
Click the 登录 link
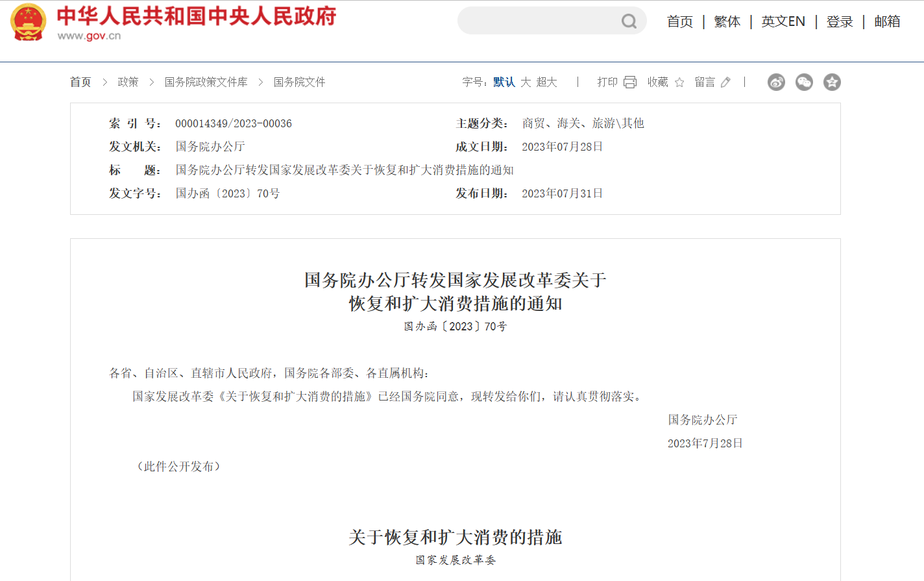840,21
